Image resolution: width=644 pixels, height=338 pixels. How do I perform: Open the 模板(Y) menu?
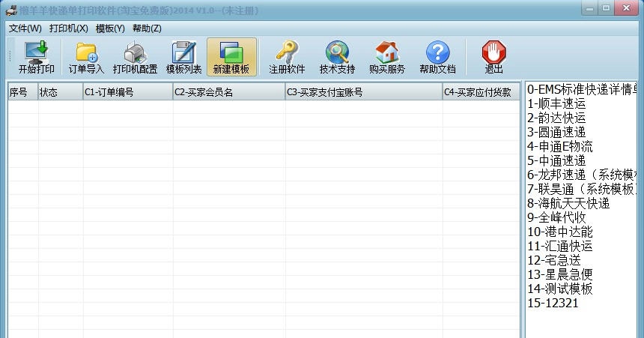(110, 28)
